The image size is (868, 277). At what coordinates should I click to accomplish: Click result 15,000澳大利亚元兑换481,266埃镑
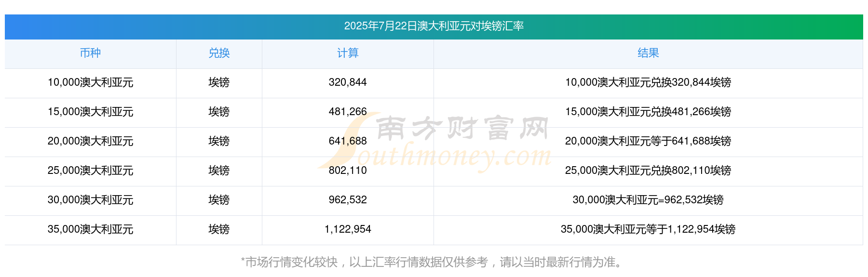coord(648,112)
